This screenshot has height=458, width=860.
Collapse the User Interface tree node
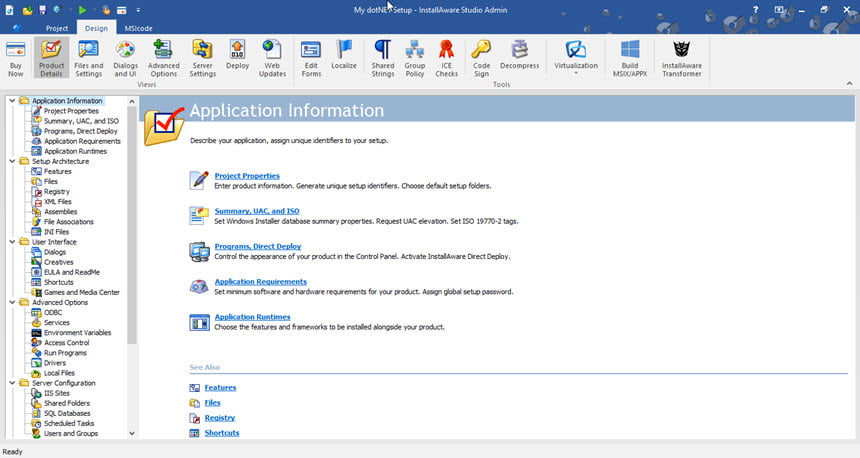(x=12, y=242)
